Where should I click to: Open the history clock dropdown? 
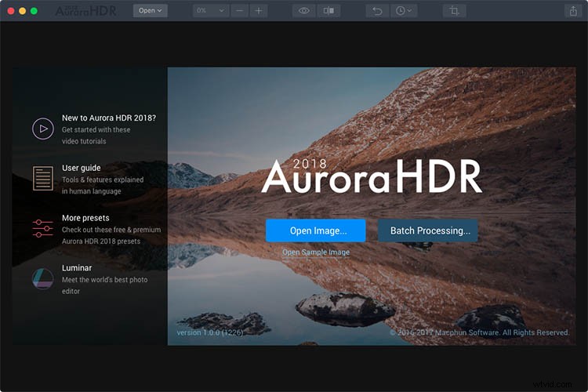404,11
